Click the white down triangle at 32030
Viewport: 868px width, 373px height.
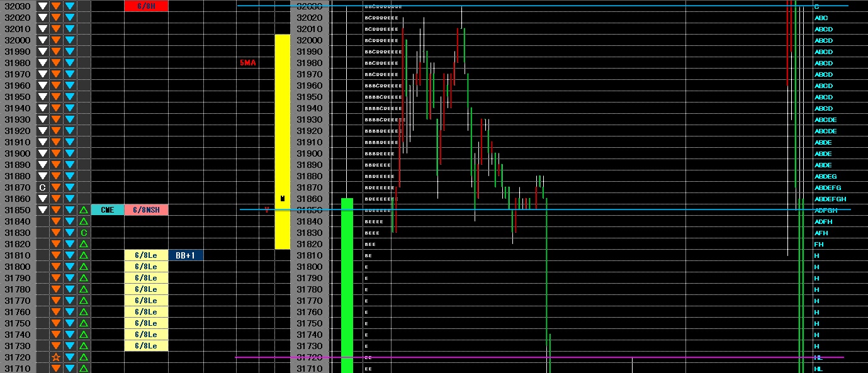(x=42, y=6)
